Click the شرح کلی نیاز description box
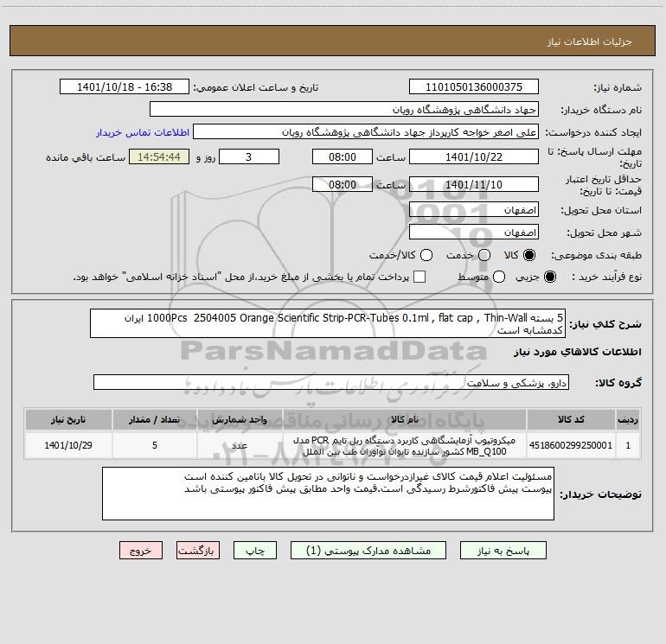Screen dimensions: 666x644 (x=328, y=323)
